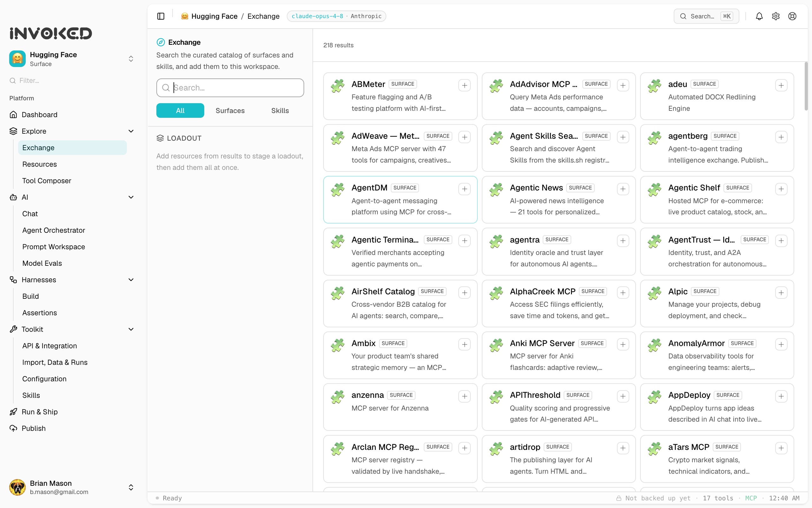The width and height of the screenshot is (812, 508).
Task: Add Agent Skills Search via plus icon
Action: point(623,137)
